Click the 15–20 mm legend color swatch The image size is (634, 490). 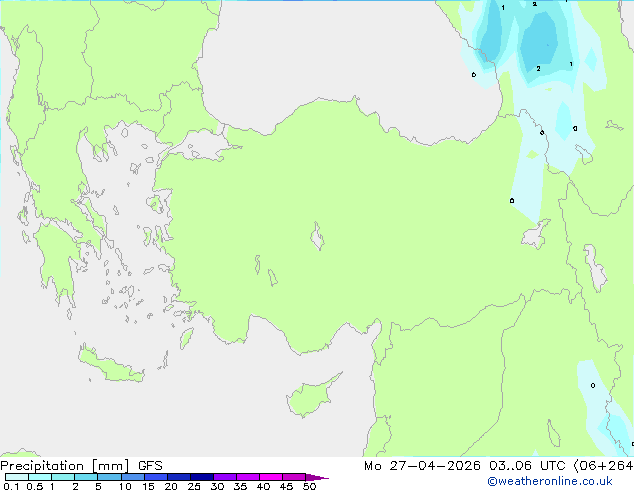pyautogui.click(x=156, y=477)
